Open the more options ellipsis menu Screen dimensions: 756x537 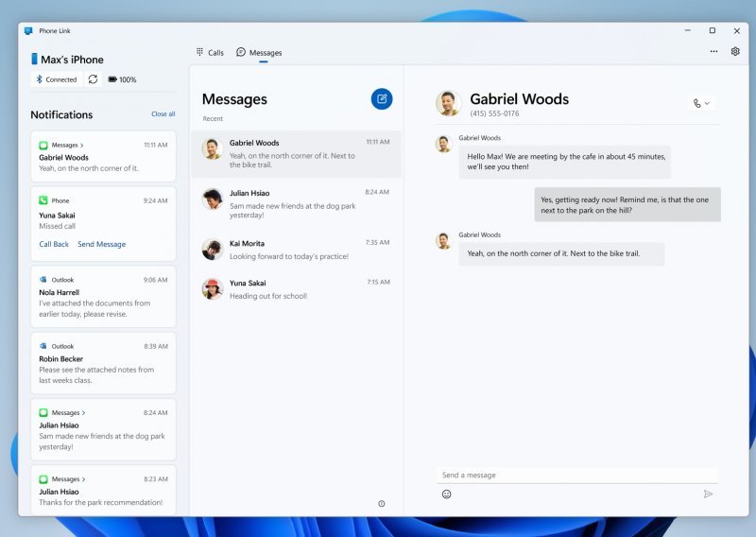coord(713,51)
